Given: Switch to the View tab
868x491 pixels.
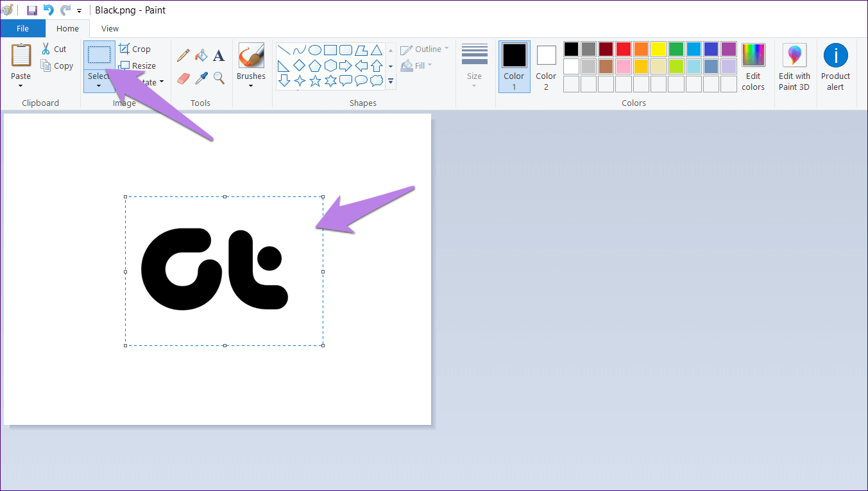Looking at the screenshot, I should pos(110,28).
